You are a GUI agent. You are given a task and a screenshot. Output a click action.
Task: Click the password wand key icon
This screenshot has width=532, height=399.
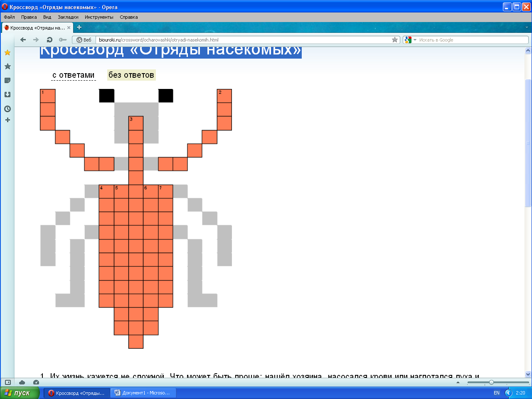63,40
